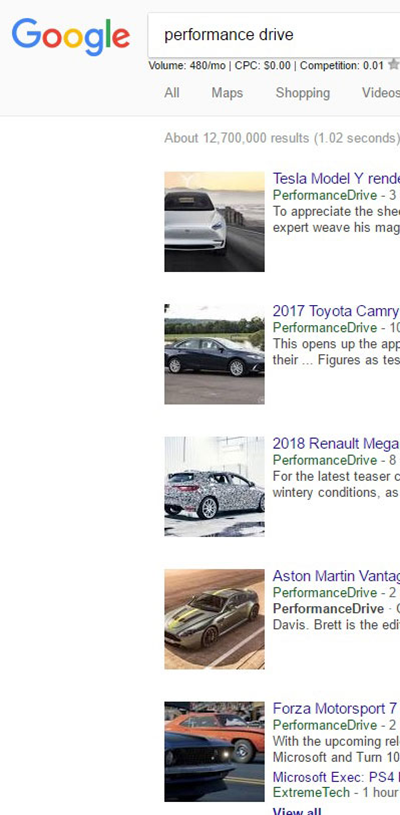Open the 2018 Renault Megane article link
400x815 pixels.
pyautogui.click(x=336, y=444)
